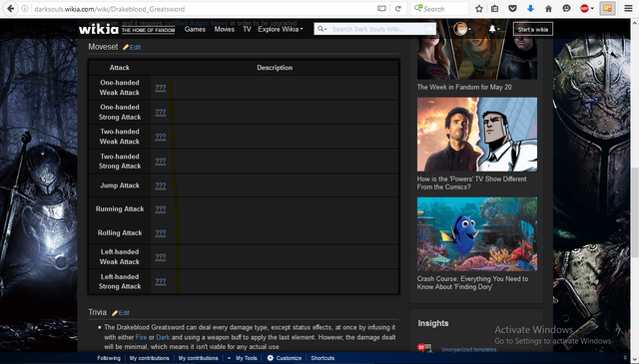Open the user avatar menu
Image resolution: width=639 pixels, height=364 pixels.
pyautogui.click(x=462, y=29)
